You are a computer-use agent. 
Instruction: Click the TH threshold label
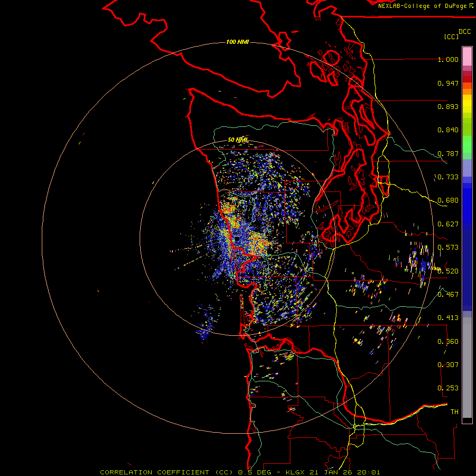454,412
